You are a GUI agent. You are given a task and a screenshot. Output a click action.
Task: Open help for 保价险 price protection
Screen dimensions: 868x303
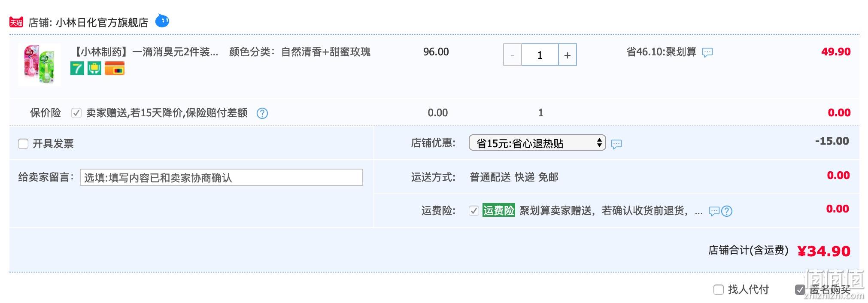(x=262, y=113)
